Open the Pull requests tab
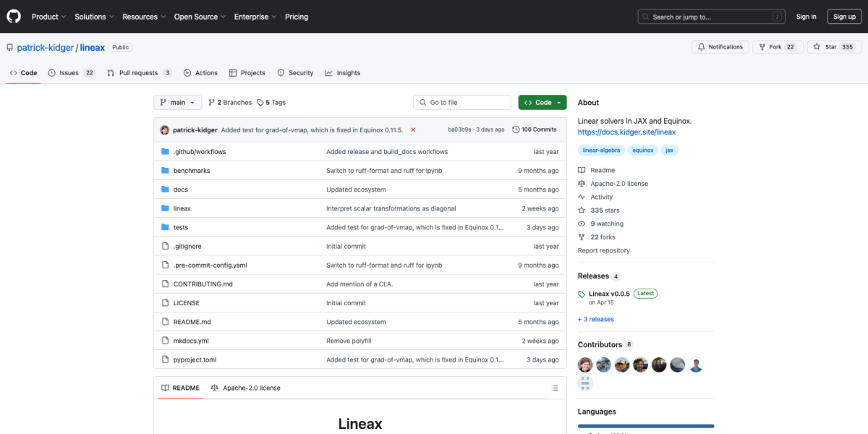Image resolution: width=868 pixels, height=434 pixels. click(139, 73)
